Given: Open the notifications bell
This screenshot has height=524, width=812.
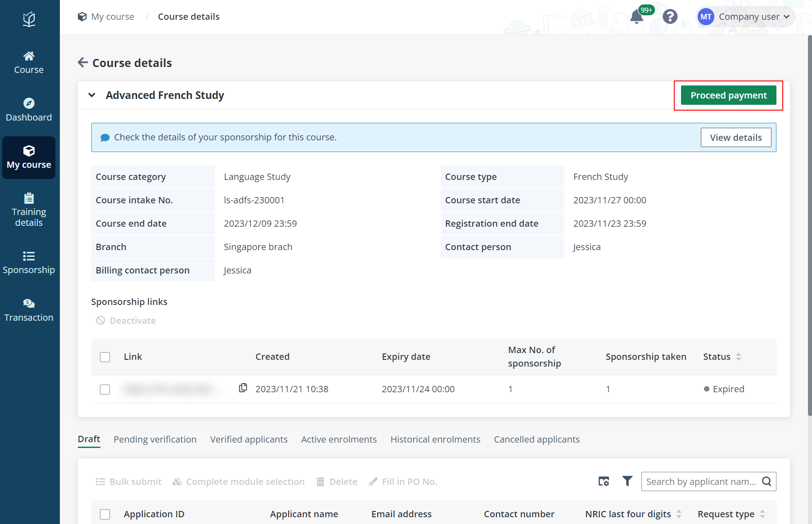Looking at the screenshot, I should pos(636,17).
